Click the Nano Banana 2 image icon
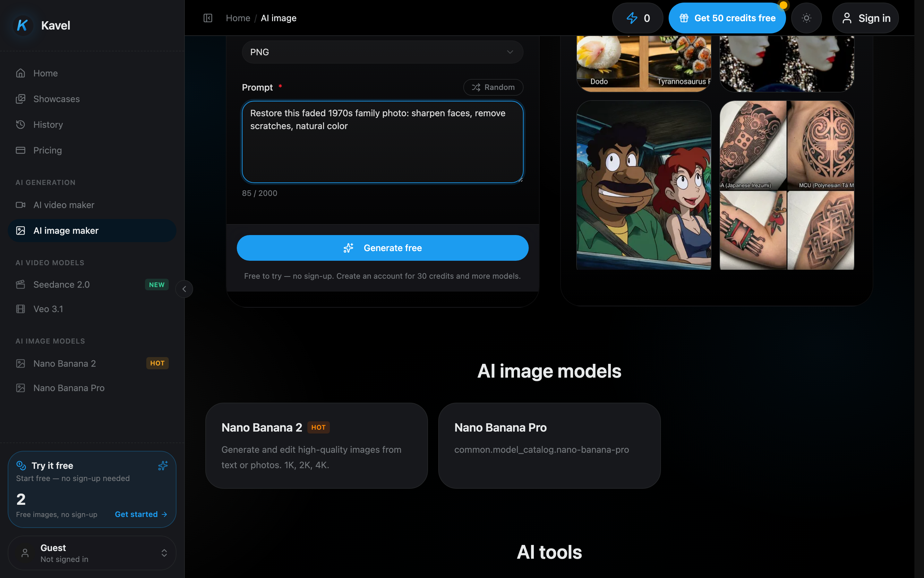 coord(21,363)
